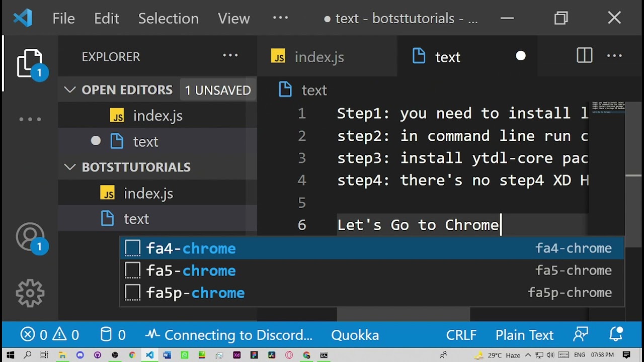Open the File menu
Viewport: 644px width, 362px height.
[63, 19]
